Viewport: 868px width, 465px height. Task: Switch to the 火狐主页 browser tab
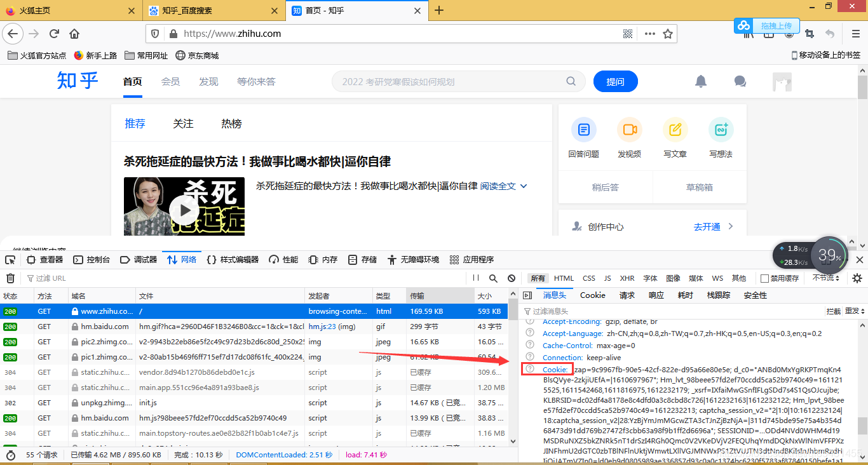tap(70, 10)
